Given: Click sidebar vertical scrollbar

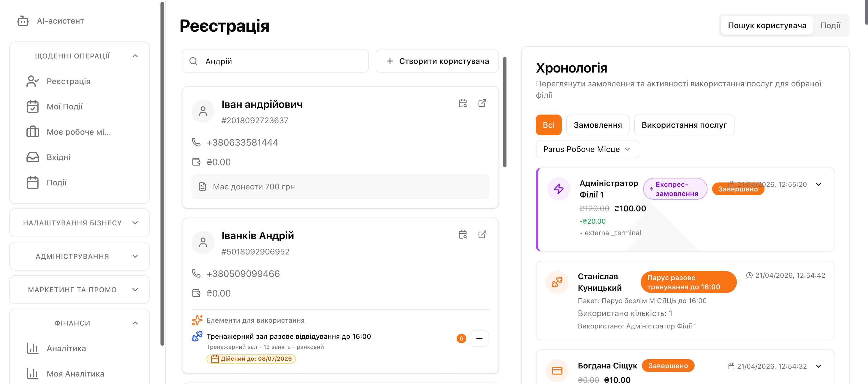Looking at the screenshot, I should 162,174.
